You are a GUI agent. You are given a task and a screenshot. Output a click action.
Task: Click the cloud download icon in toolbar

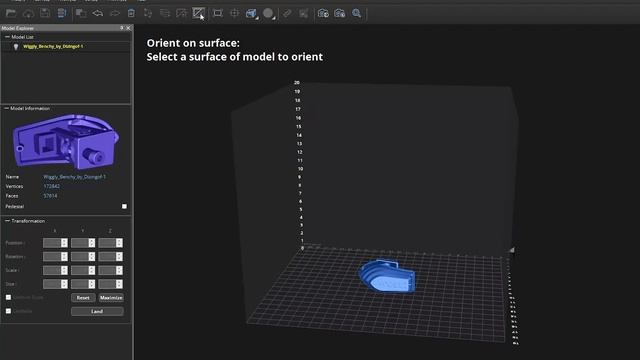click(28, 13)
